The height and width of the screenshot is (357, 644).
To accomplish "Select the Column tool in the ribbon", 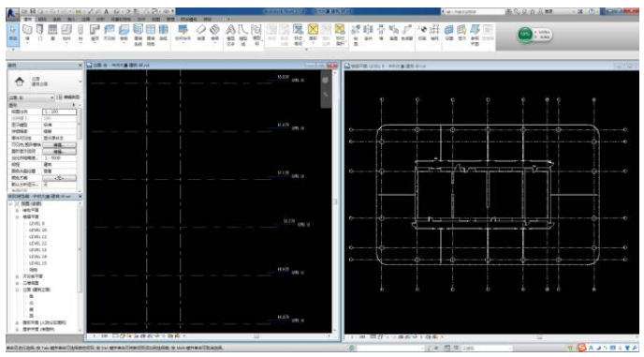I will point(80,33).
